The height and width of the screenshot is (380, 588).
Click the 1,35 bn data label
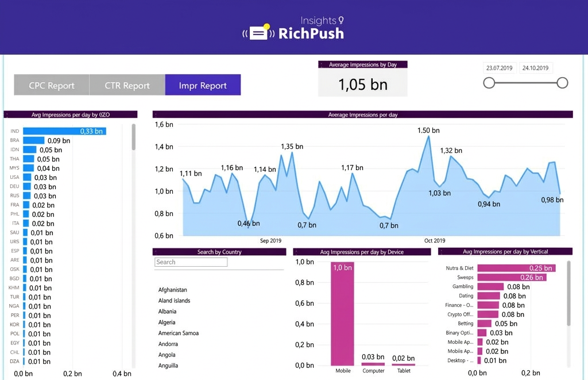point(292,147)
